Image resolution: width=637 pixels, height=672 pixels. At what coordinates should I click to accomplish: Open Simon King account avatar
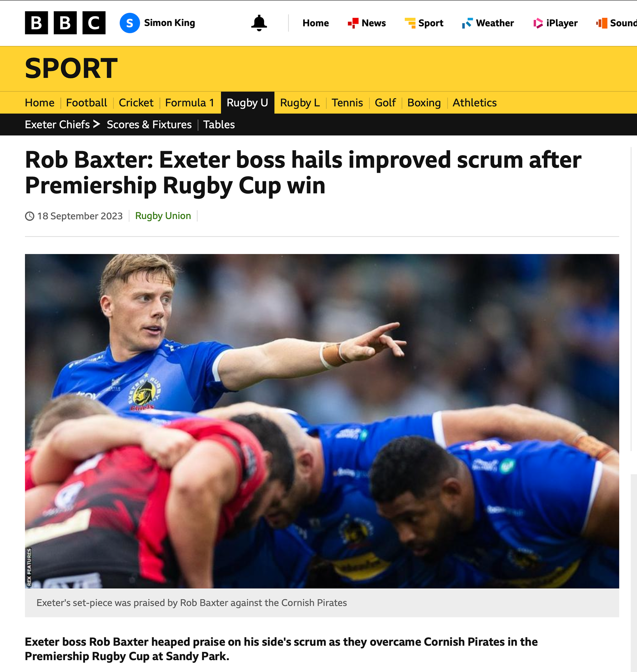pos(130,23)
